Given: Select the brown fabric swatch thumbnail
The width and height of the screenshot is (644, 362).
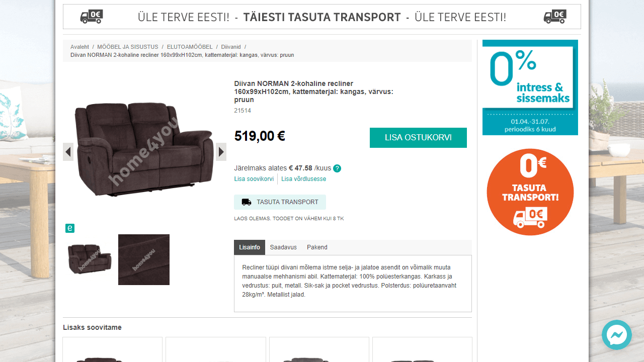Looking at the screenshot, I should coord(144,259).
